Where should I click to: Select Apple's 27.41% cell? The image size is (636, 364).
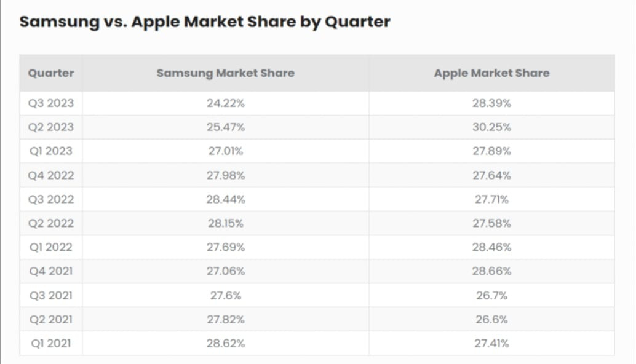click(491, 343)
